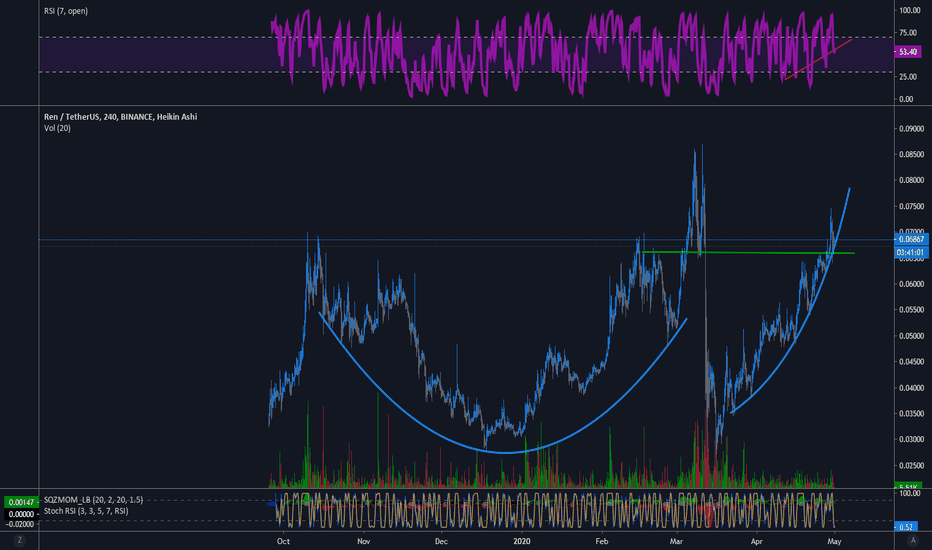Click the Dec label on the time axis
Screen dimensions: 932x550
click(441, 541)
